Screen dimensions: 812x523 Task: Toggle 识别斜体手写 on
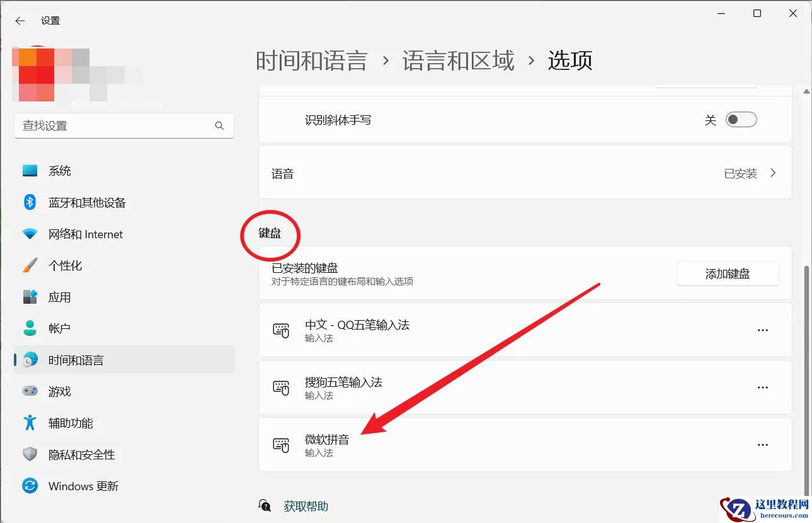click(741, 119)
